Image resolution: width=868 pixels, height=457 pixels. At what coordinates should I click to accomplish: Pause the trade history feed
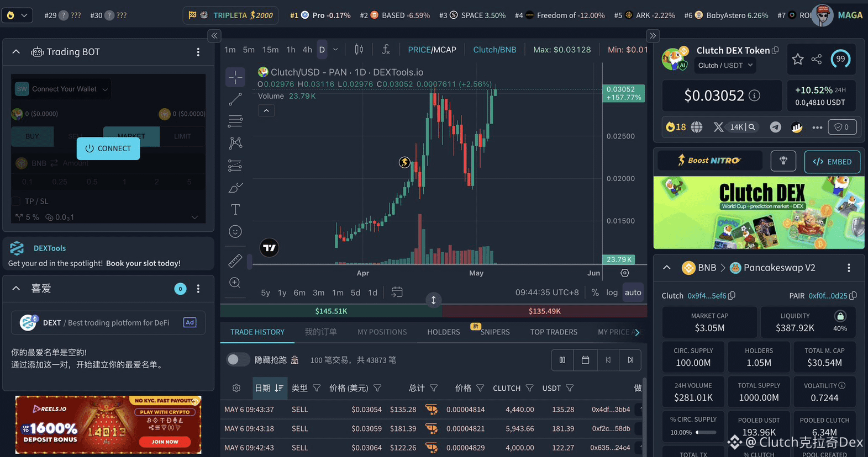(562, 360)
